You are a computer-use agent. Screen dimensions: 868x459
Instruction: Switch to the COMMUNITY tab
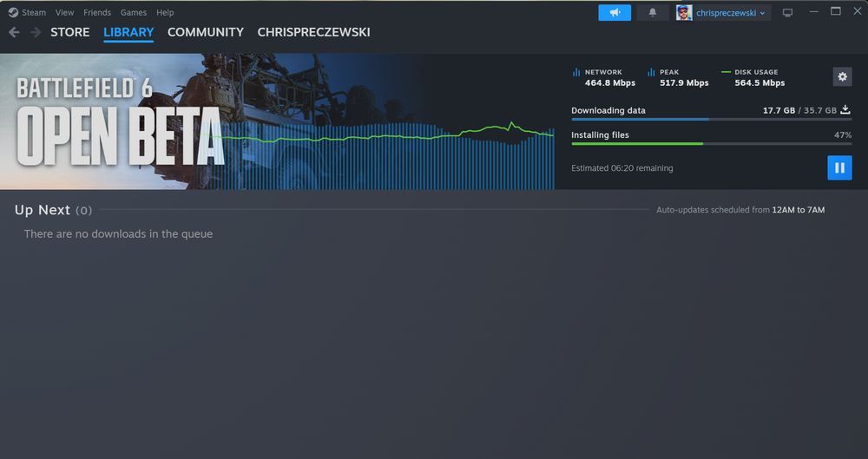206,32
